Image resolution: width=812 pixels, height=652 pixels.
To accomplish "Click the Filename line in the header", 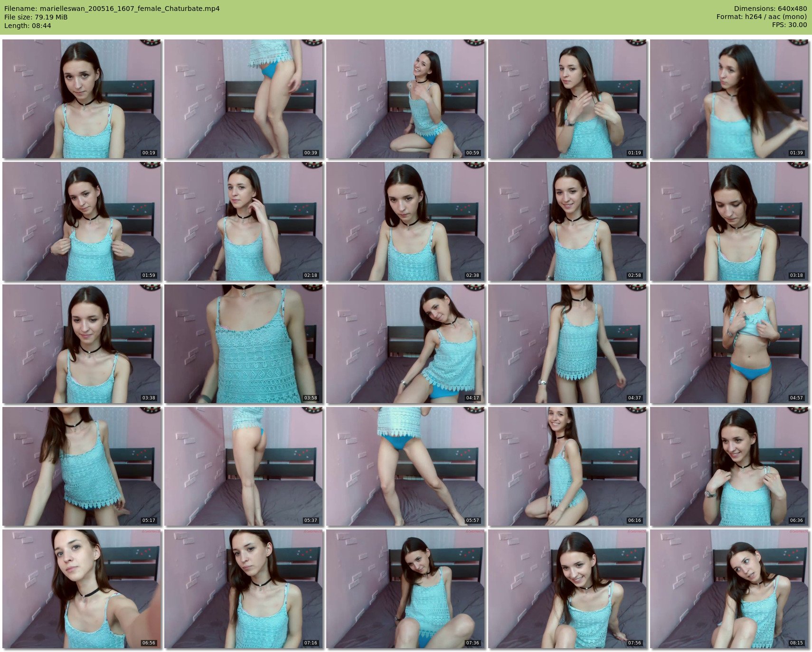I will click(x=112, y=9).
